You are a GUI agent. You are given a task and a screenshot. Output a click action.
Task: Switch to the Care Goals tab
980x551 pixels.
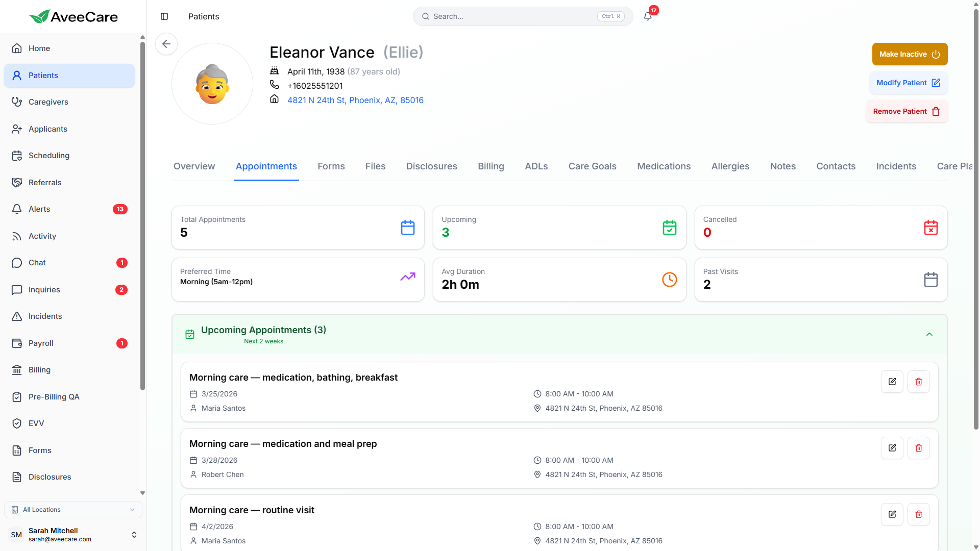[x=592, y=166]
